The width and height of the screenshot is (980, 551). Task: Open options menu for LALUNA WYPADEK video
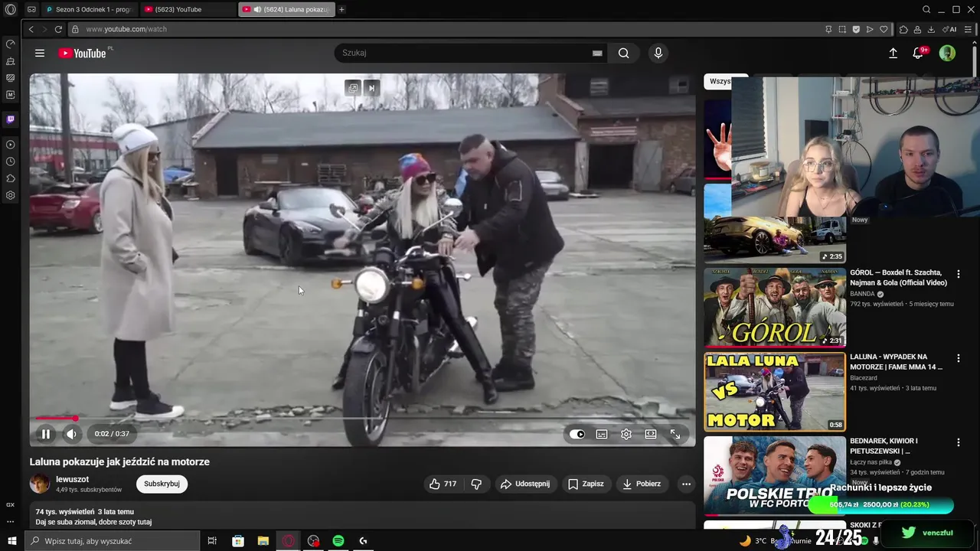[958, 358]
